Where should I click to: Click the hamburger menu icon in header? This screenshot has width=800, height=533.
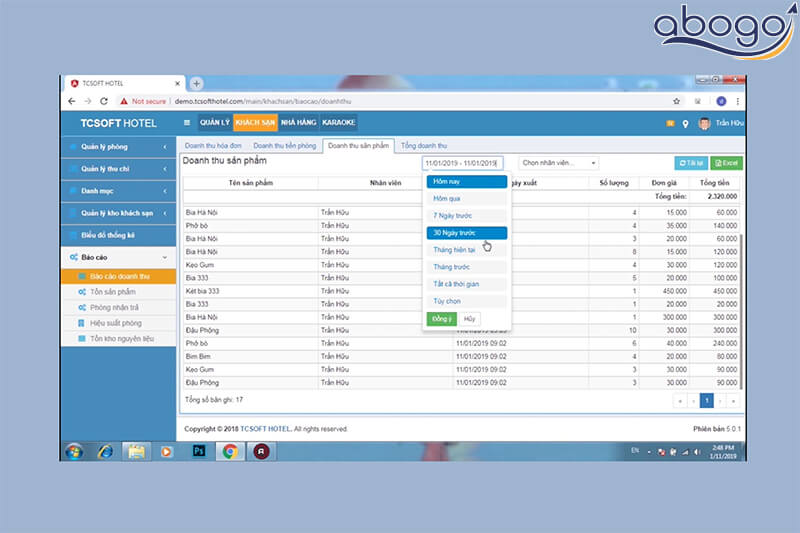pos(187,123)
